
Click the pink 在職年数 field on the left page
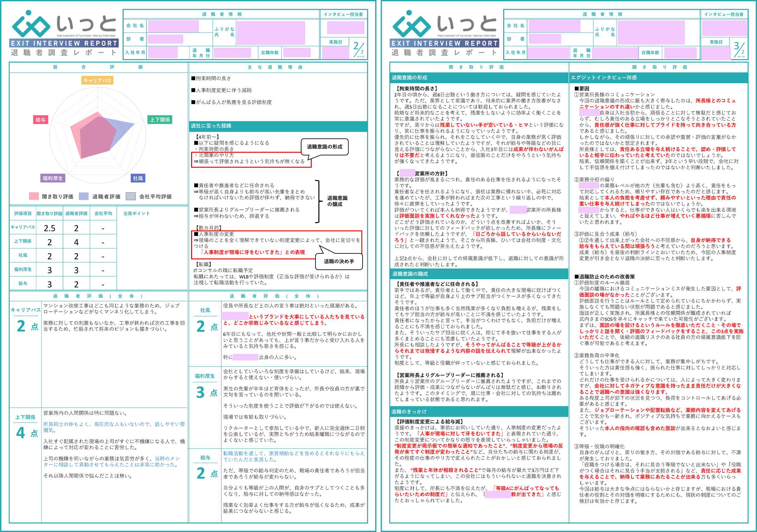point(297,53)
